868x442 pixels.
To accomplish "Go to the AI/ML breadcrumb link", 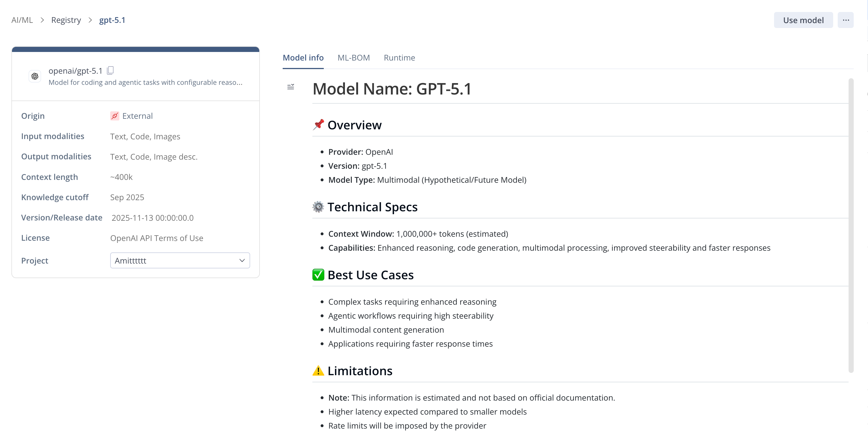I will [x=22, y=20].
